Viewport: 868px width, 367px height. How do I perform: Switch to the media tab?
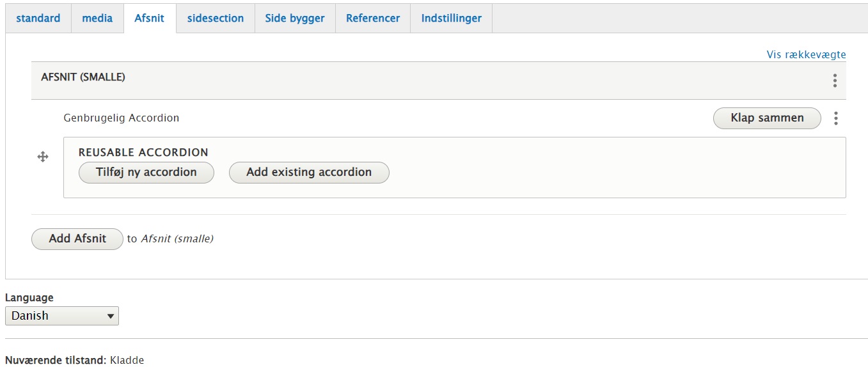97,19
